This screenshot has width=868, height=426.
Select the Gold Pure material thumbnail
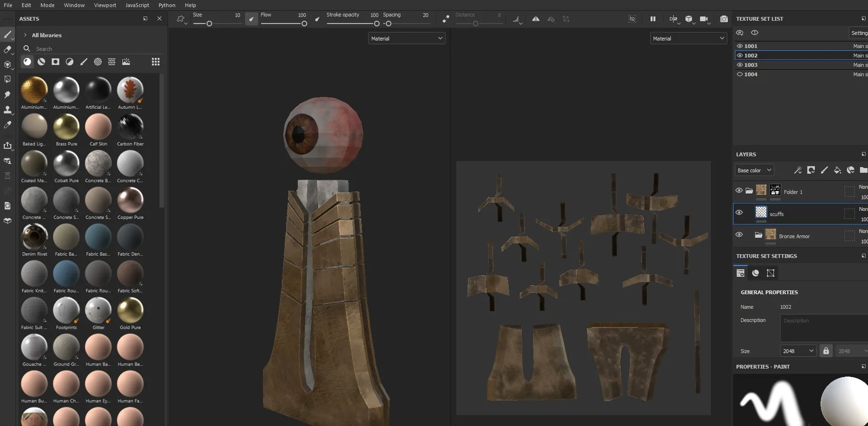pos(130,310)
